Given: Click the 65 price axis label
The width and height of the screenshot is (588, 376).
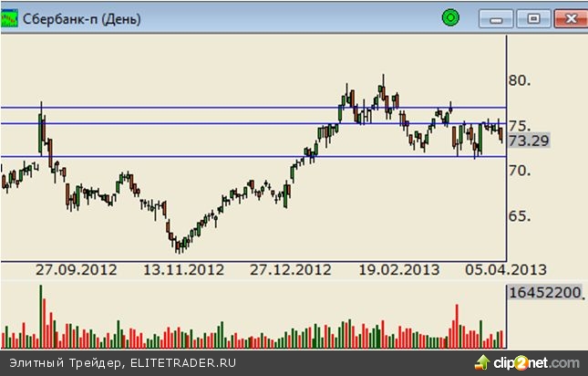Looking at the screenshot, I should point(521,216).
